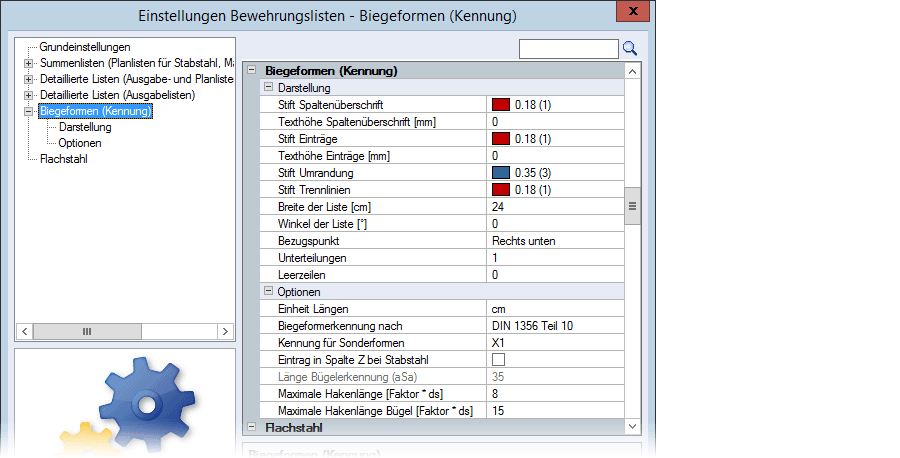900x458 pixels.
Task: Collapse the Flachstahl property group
Action: (x=251, y=426)
